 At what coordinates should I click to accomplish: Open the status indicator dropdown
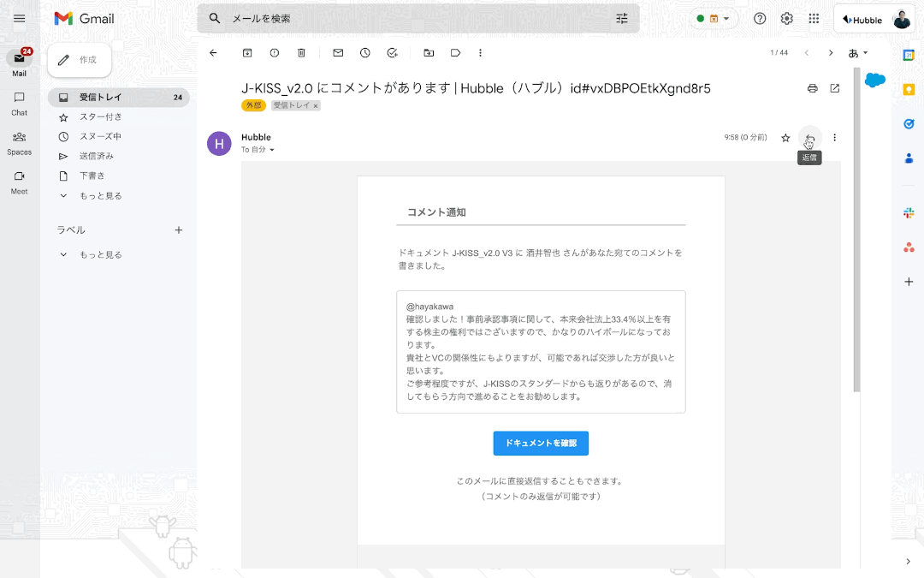click(x=713, y=19)
